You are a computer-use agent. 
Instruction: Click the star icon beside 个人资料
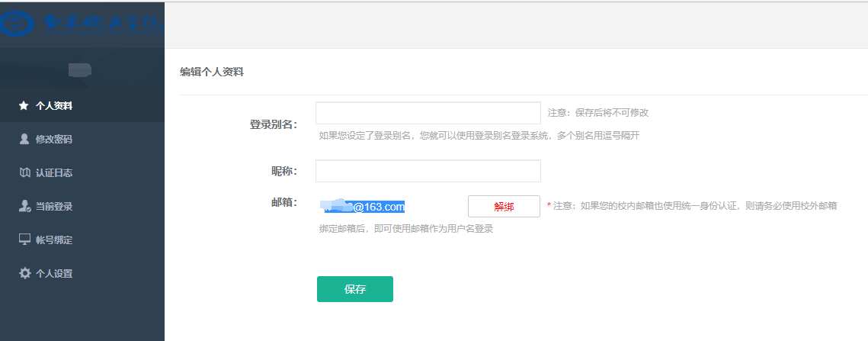point(24,105)
